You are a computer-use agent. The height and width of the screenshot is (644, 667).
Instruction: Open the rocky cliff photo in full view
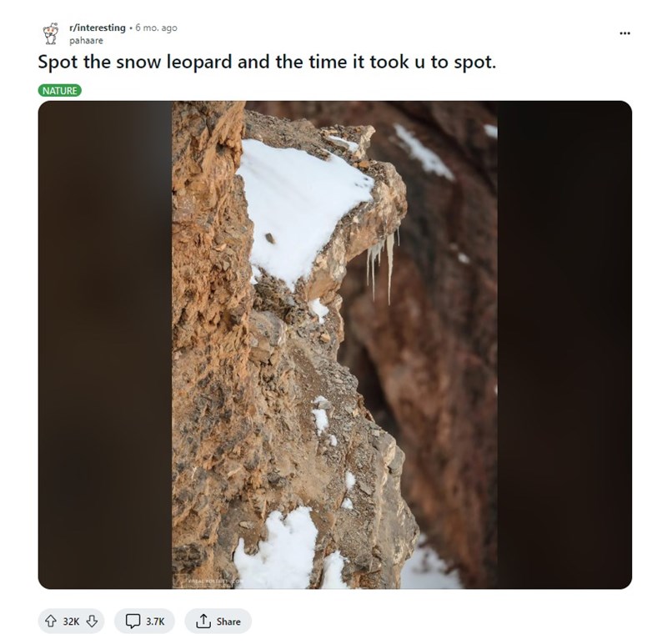(334, 345)
